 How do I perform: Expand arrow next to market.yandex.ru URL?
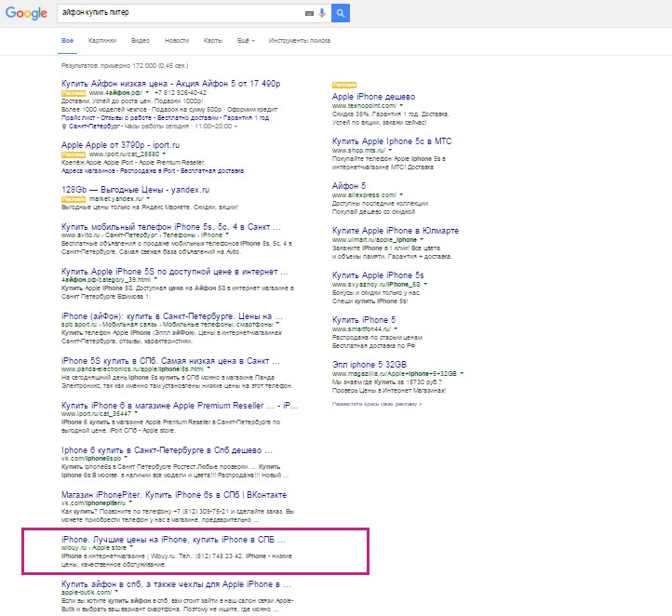click(148, 199)
